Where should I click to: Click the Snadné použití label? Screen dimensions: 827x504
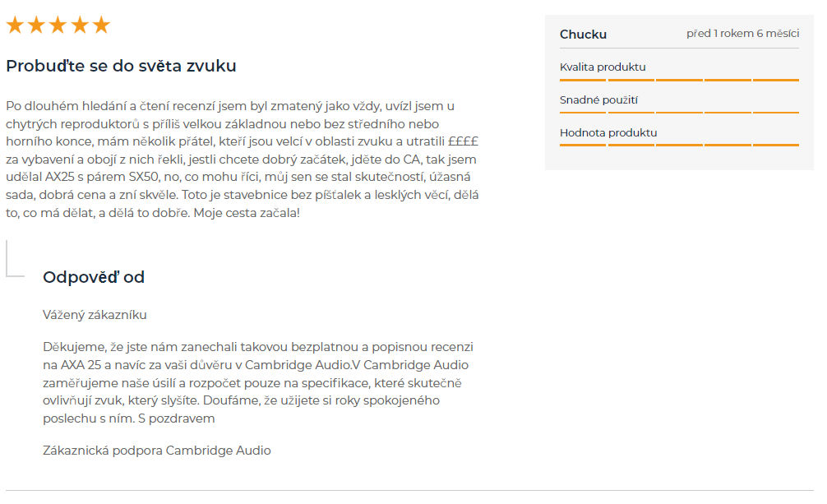598,99
